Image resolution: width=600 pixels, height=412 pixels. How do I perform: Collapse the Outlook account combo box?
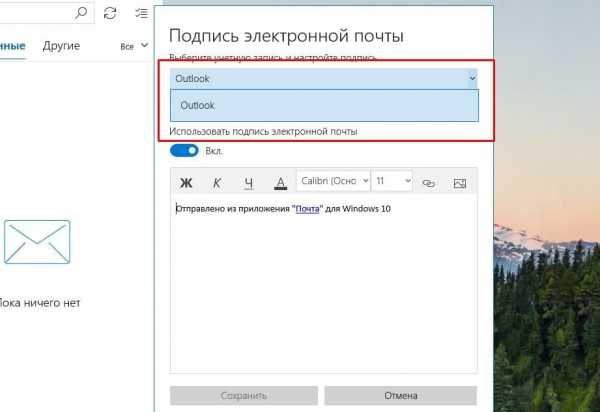324,78
